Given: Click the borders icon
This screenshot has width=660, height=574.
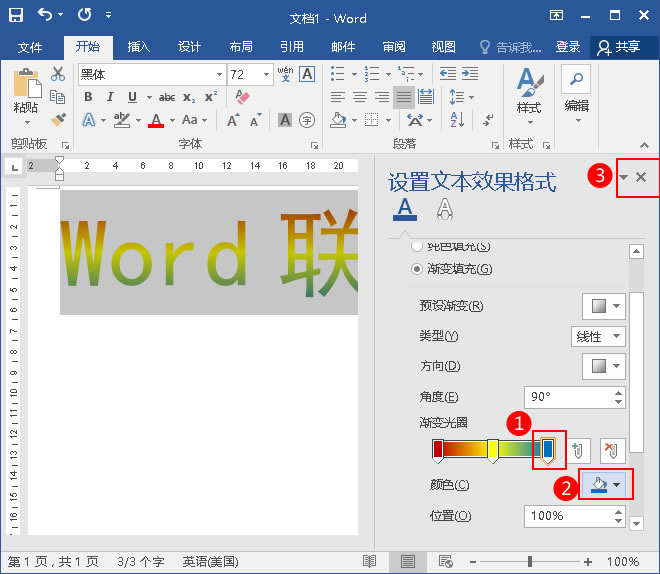Looking at the screenshot, I should (371, 120).
